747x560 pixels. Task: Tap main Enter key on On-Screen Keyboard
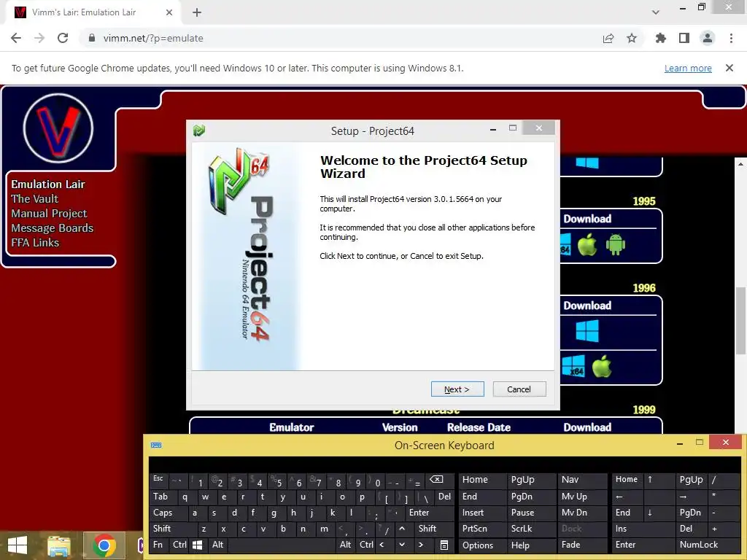coord(429,513)
